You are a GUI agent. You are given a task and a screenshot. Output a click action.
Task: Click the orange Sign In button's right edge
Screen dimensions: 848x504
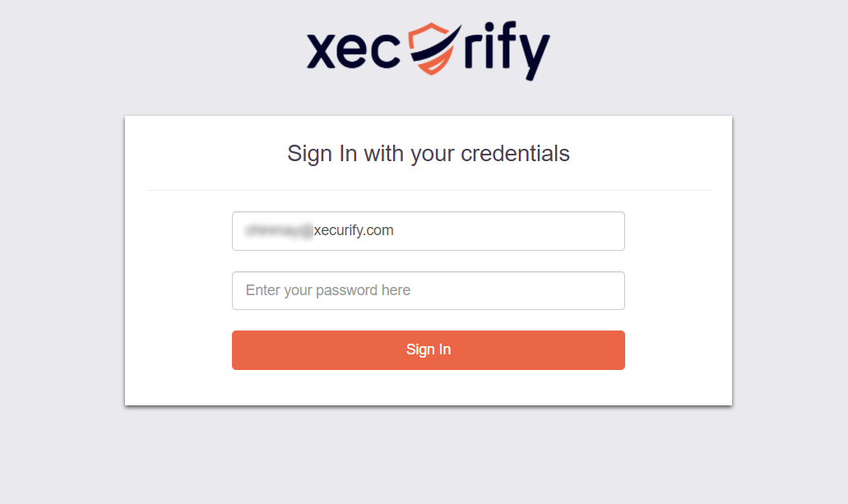point(621,349)
